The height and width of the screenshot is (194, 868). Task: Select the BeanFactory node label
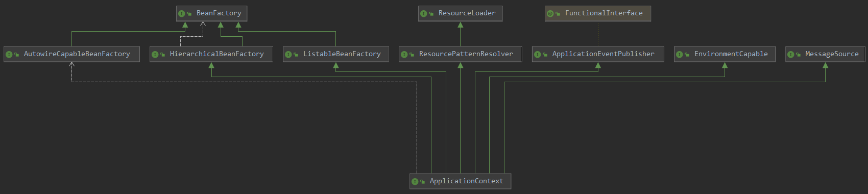point(219,13)
